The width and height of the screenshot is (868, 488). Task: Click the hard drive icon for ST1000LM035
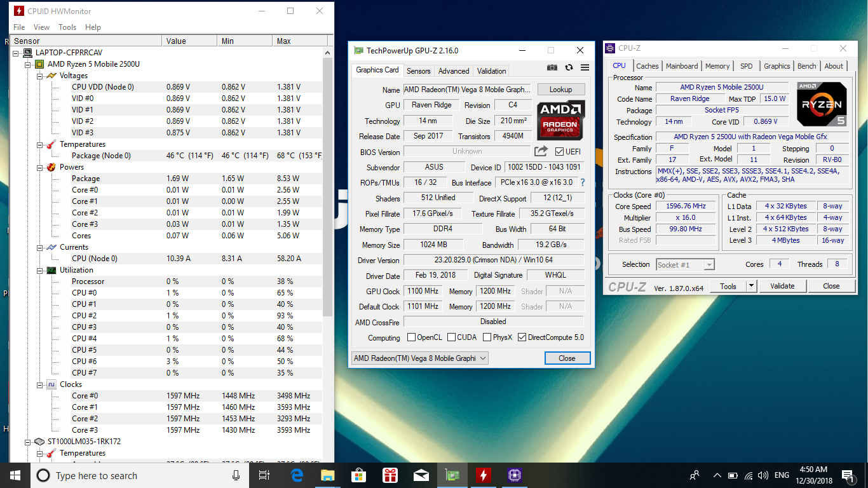(x=39, y=442)
